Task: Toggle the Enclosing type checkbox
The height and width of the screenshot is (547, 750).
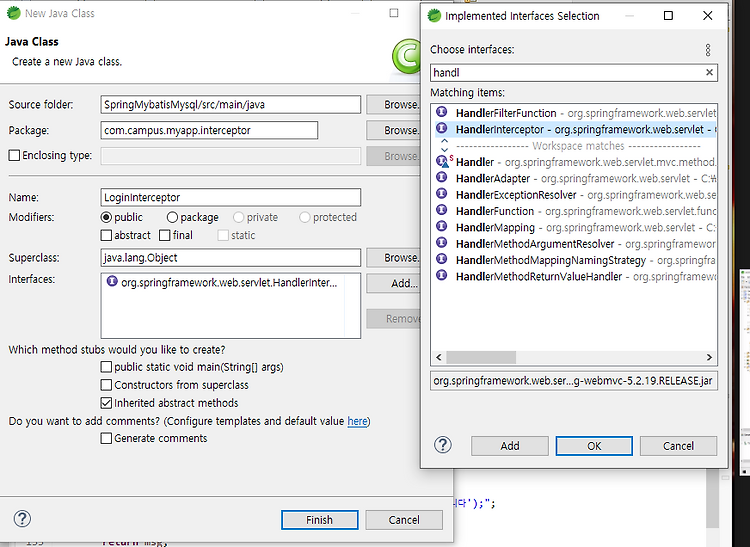Action: pyautogui.click(x=14, y=155)
